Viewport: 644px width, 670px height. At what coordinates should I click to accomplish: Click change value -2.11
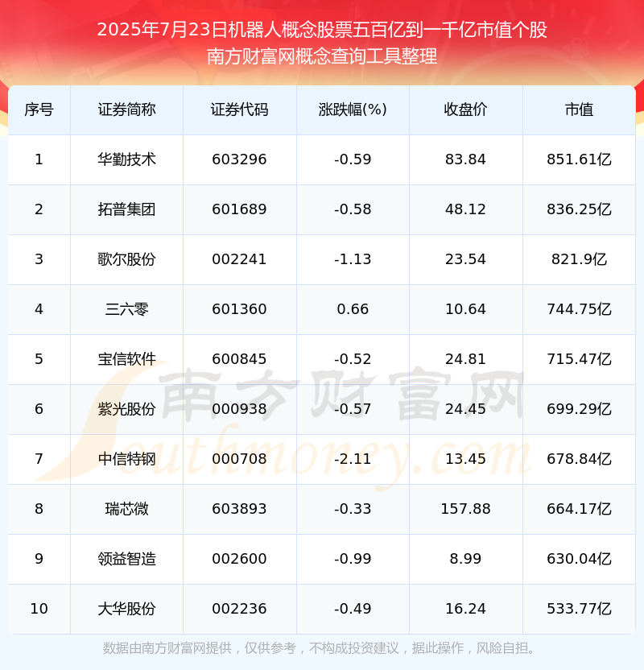pos(353,459)
